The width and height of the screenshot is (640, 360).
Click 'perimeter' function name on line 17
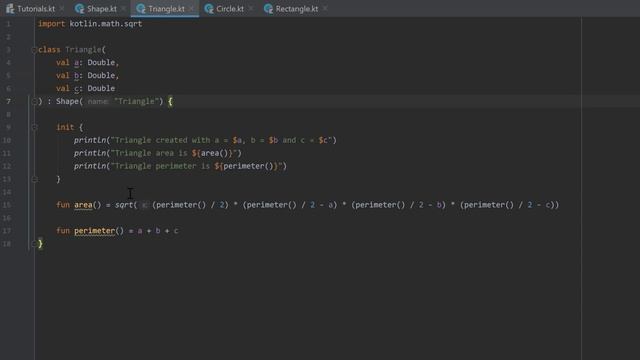[94, 231]
